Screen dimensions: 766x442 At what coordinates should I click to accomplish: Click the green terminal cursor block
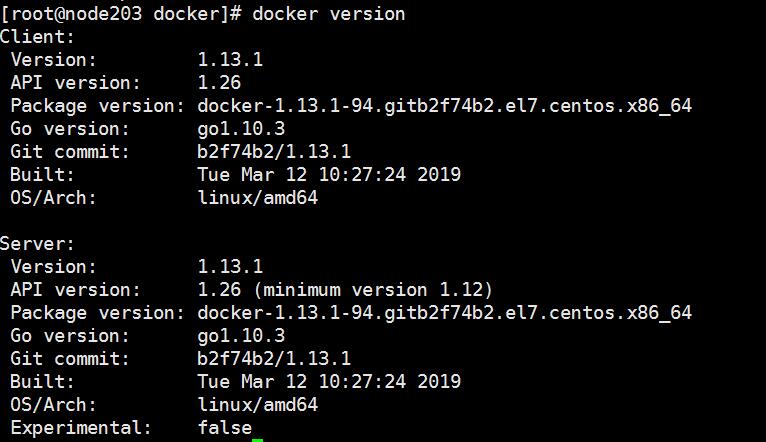click(x=257, y=439)
